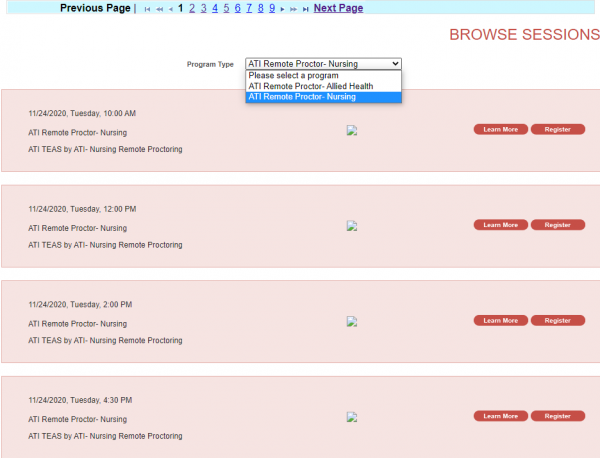Choose 'Please select a program' option
Viewport: 600px width, 458px height.
click(294, 75)
